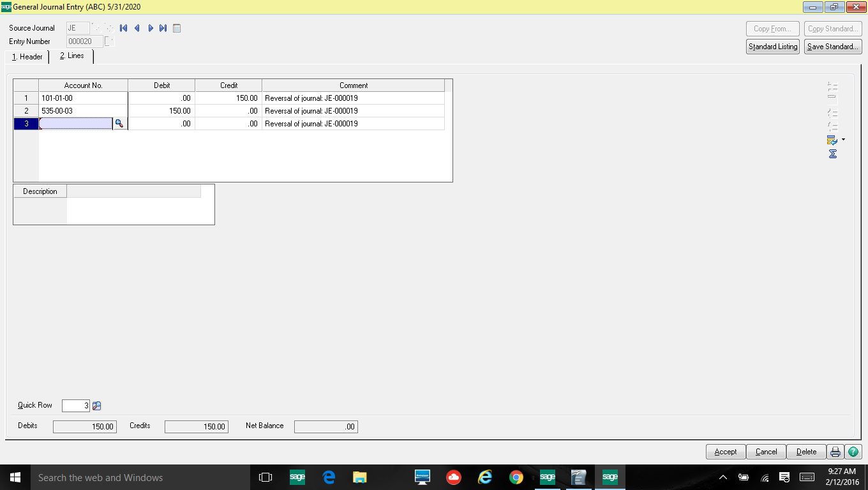Click the Sigma totals icon
Image resolution: width=868 pixels, height=490 pixels.
tap(832, 154)
